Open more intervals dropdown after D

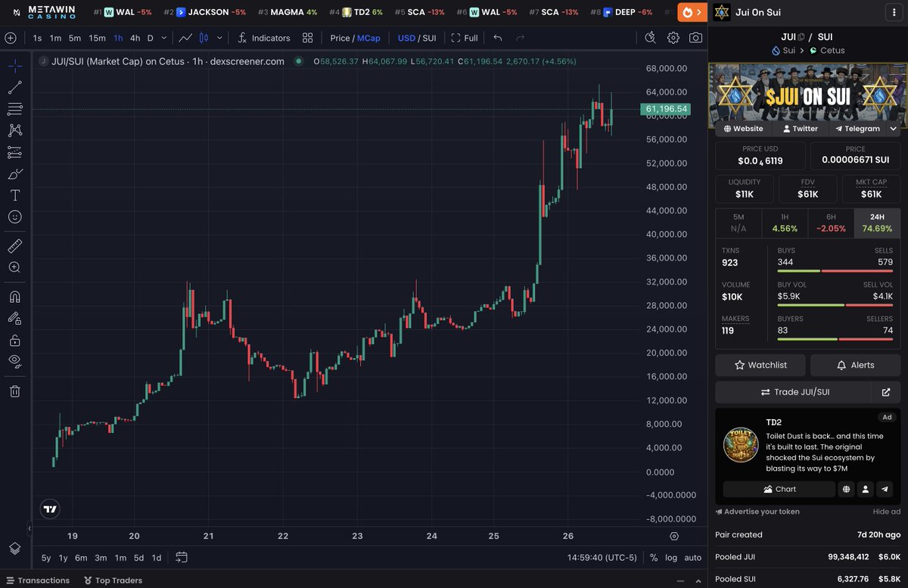[x=164, y=38]
